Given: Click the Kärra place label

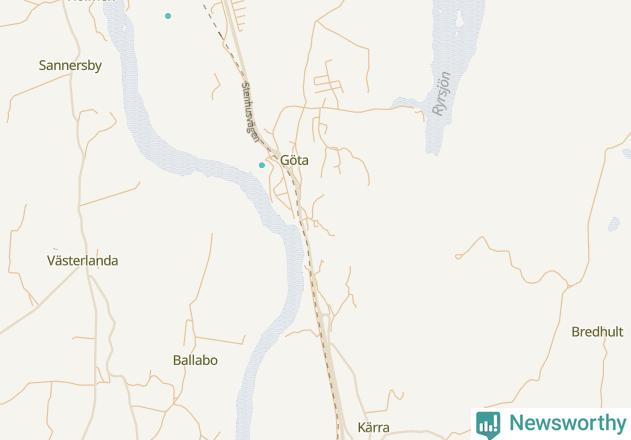Looking at the screenshot, I should [373, 427].
